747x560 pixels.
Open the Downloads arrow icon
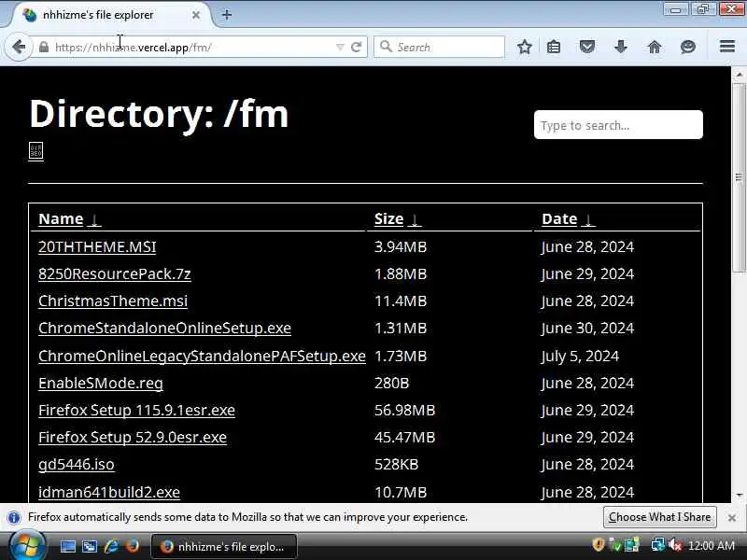tap(620, 47)
